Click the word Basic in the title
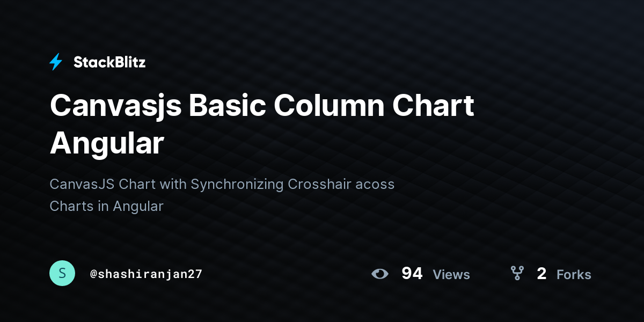This screenshot has width=644, height=322. click(227, 105)
